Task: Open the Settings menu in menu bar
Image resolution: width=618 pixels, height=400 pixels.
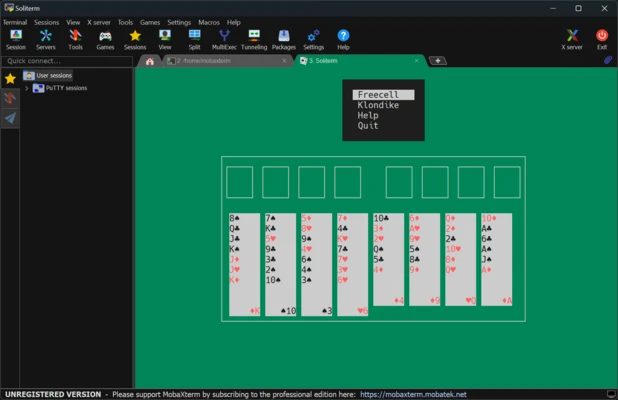Action: tap(179, 22)
